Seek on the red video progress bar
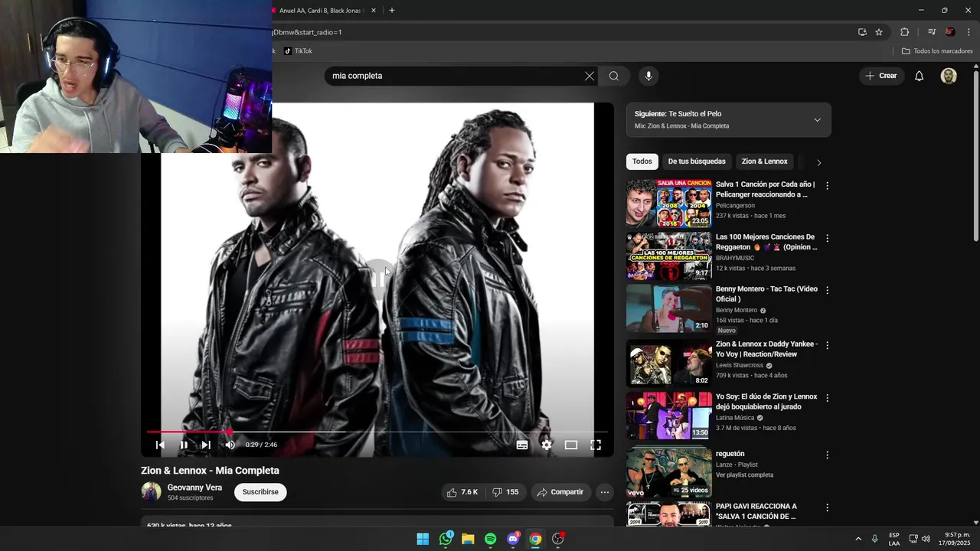The height and width of the screenshot is (551, 980). (x=377, y=432)
